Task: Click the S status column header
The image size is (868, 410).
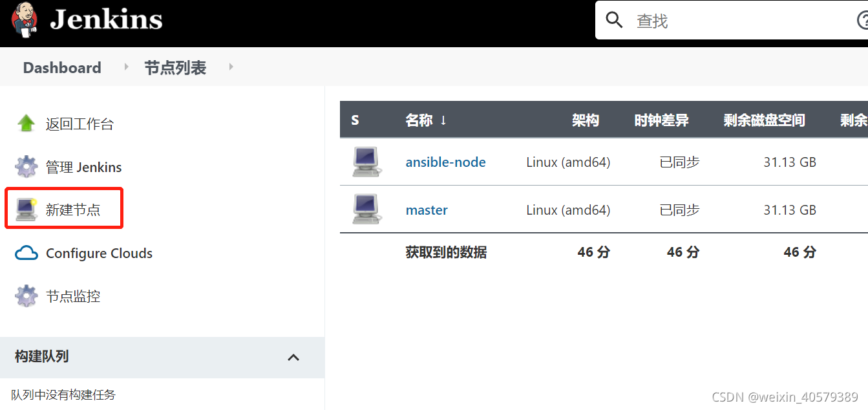Action: 355,120
